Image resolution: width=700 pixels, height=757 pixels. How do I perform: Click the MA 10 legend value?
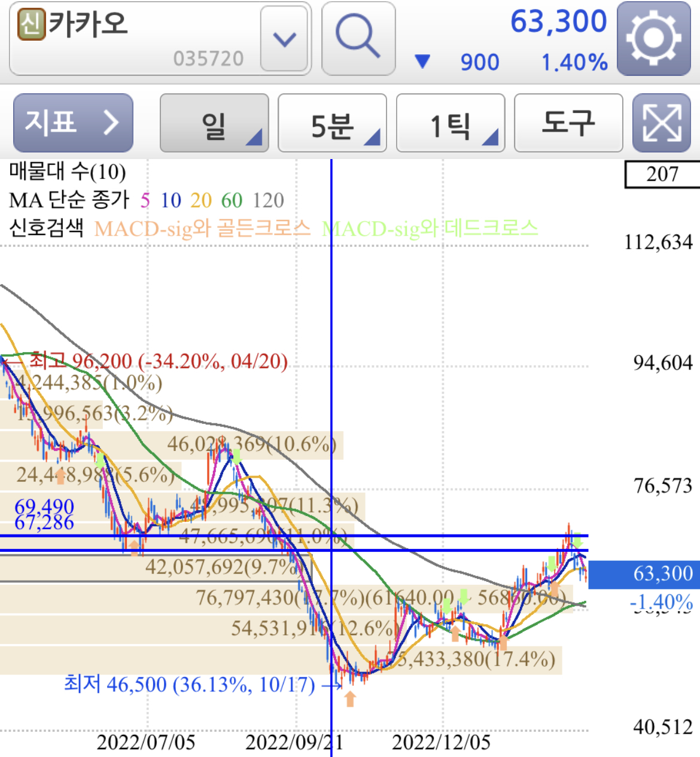click(x=171, y=200)
